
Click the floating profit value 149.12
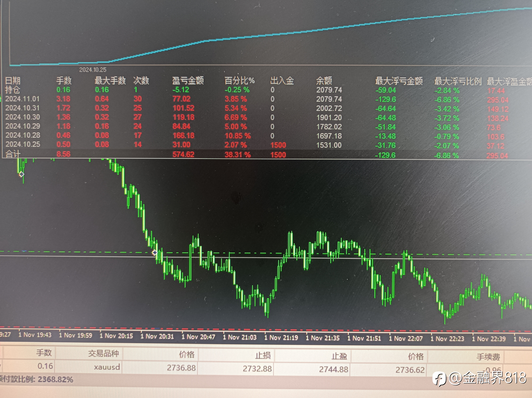[498, 109]
